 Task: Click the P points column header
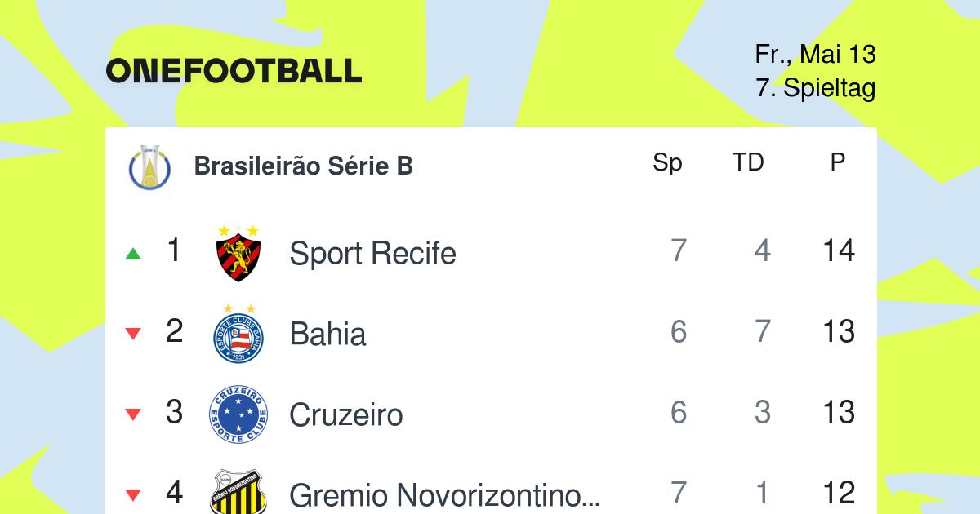[x=838, y=162]
